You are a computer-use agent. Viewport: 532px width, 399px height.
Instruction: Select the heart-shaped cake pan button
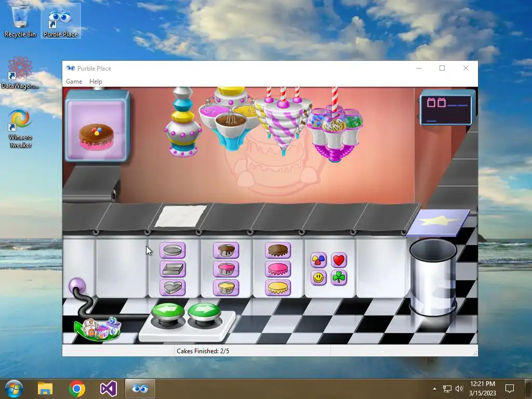(172, 288)
